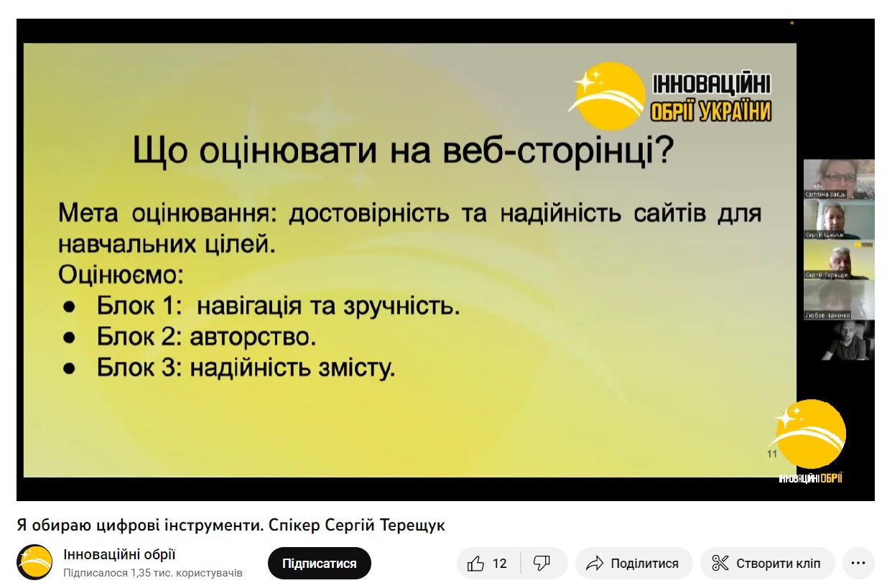This screenshot has width=887, height=588.
Task: Create a clip with Створити кліп
Action: coord(768,564)
